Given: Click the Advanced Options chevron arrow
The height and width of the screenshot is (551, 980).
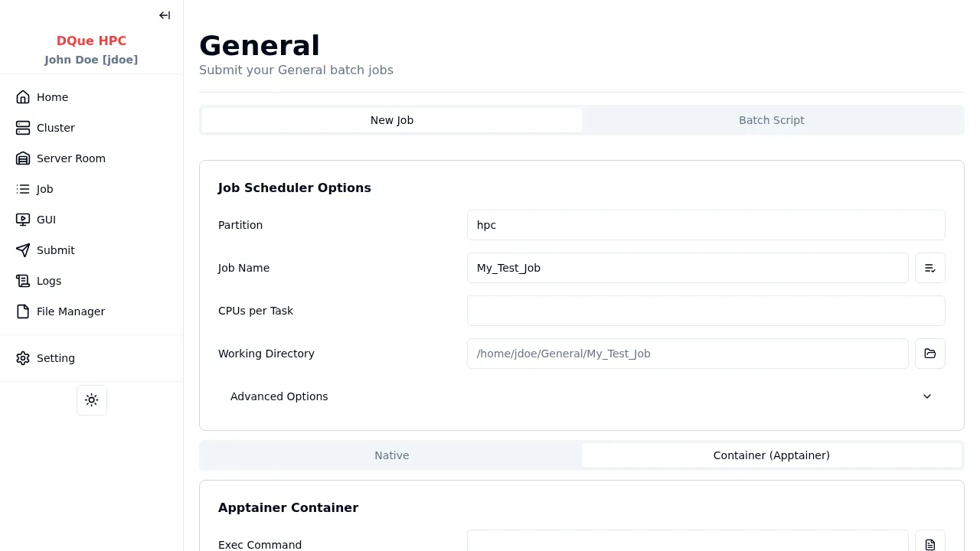Looking at the screenshot, I should pos(927,396).
